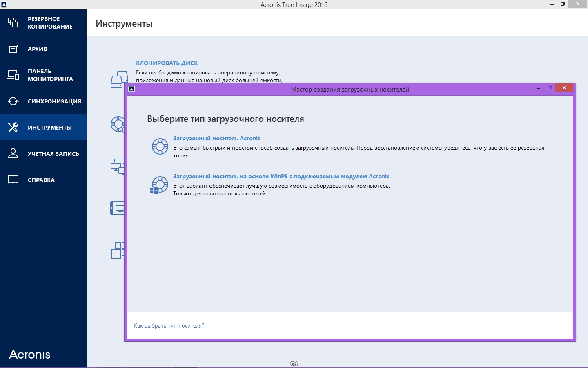Viewport: 588px width, 368px height.
Task: Click the Инструменты page heading
Action: [x=124, y=24]
